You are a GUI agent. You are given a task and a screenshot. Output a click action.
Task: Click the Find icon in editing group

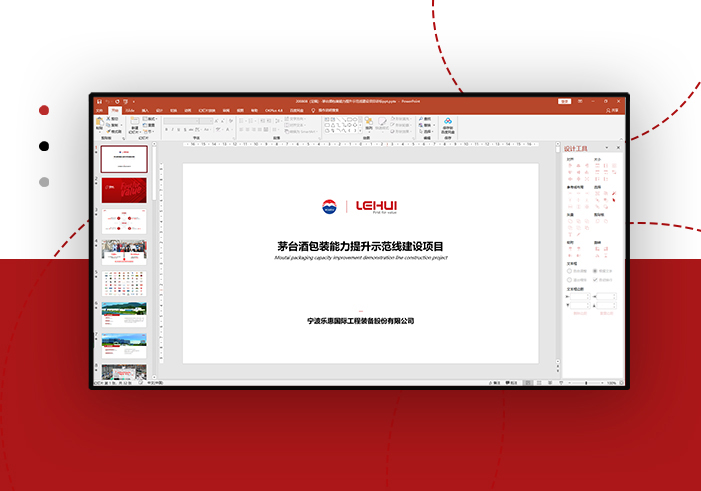424,118
